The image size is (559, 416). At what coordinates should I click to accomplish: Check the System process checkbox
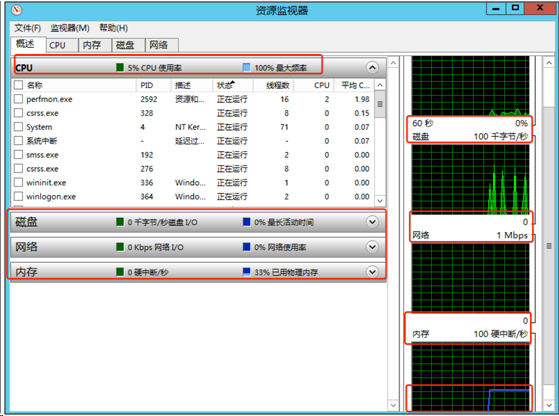point(18,127)
